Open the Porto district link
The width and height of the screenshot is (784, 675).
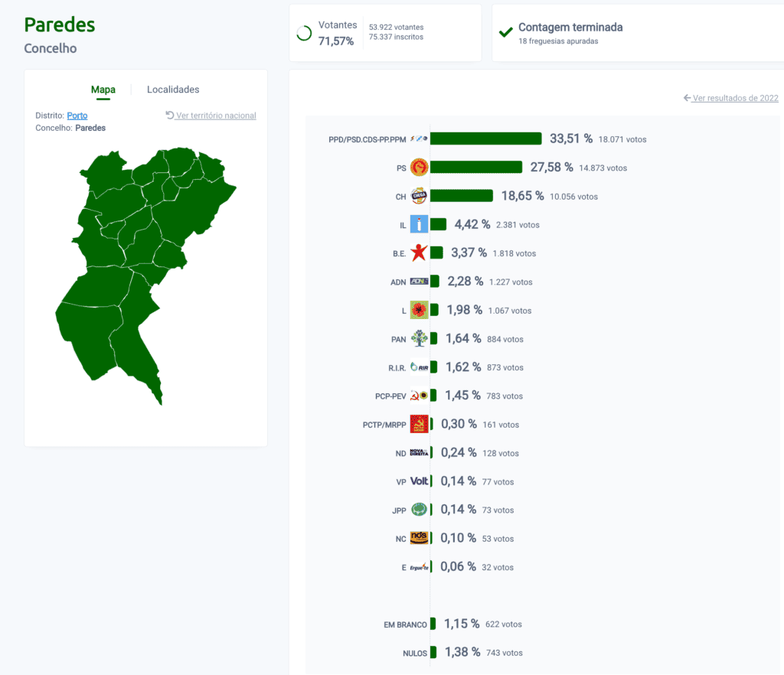tap(77, 116)
